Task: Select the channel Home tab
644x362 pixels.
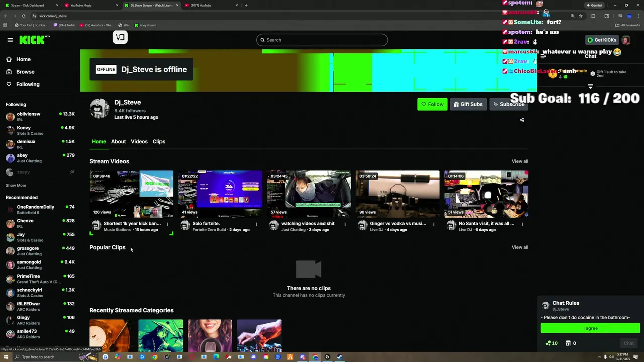Action: (x=99, y=142)
